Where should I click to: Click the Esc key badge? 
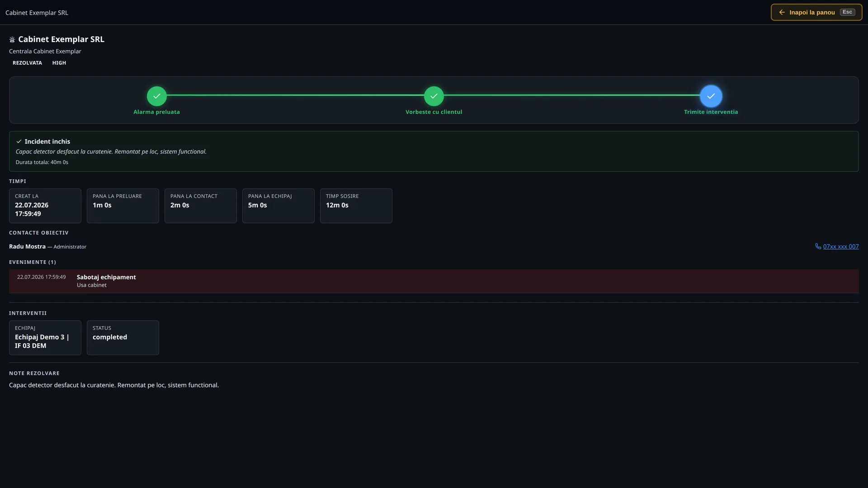coord(847,12)
